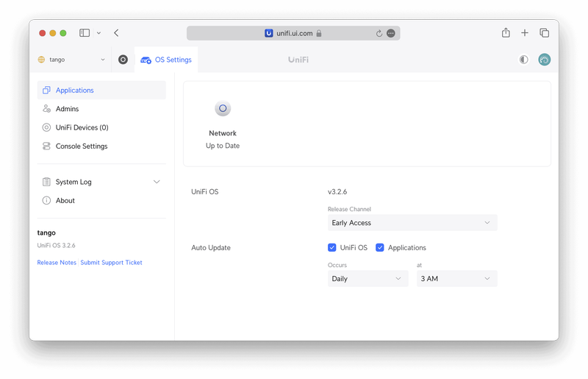The image size is (588, 379).
Task: Open the Release Channel Early Access dropdown
Action: point(412,223)
